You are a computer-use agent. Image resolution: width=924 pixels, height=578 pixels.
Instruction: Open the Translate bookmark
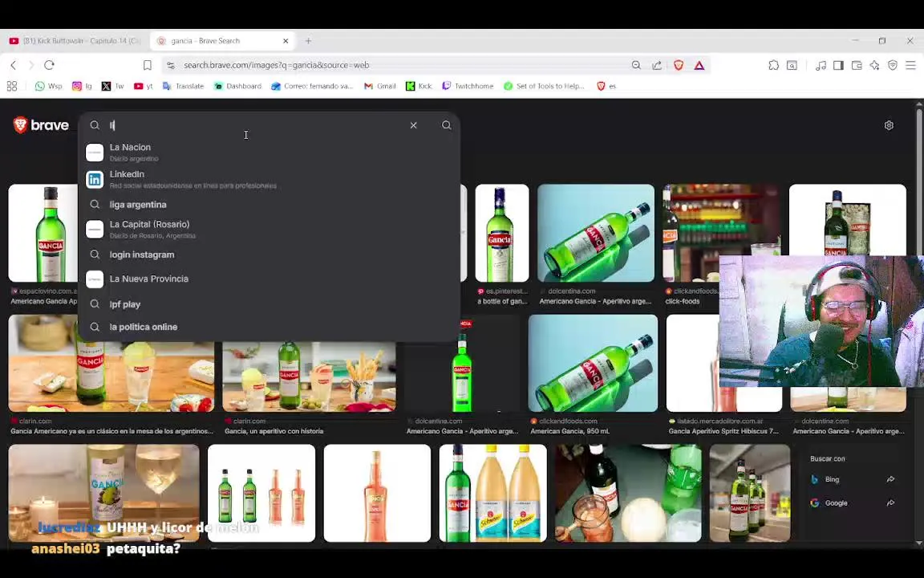coord(183,86)
